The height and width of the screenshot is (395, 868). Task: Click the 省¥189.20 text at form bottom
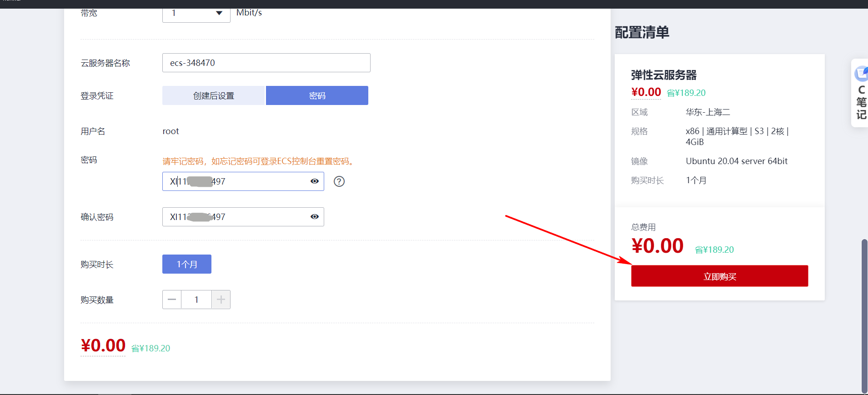pyautogui.click(x=151, y=348)
